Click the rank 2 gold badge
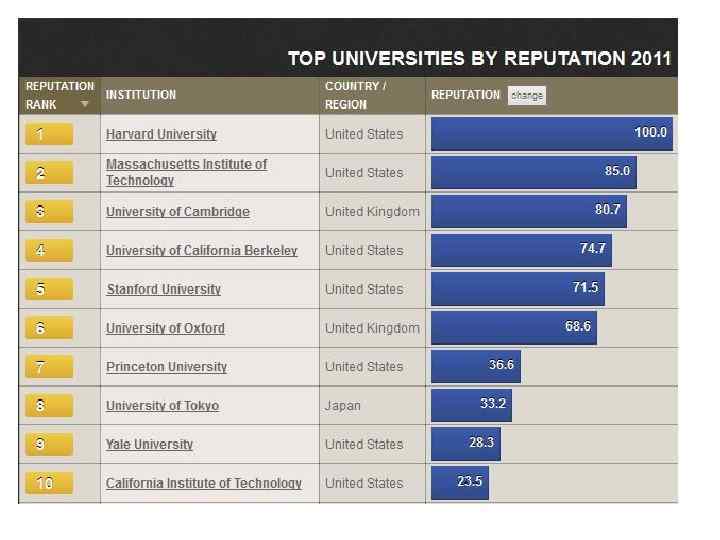The image size is (720, 540). point(47,173)
